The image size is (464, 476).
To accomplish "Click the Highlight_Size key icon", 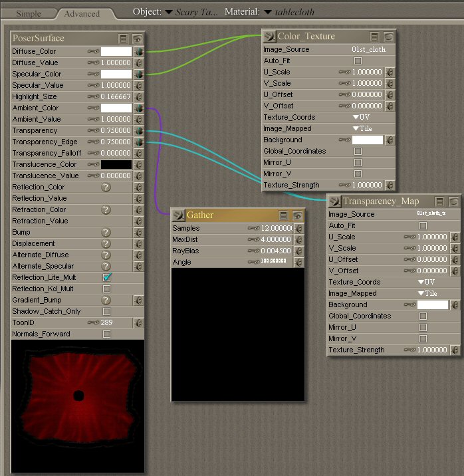I will coord(93,96).
